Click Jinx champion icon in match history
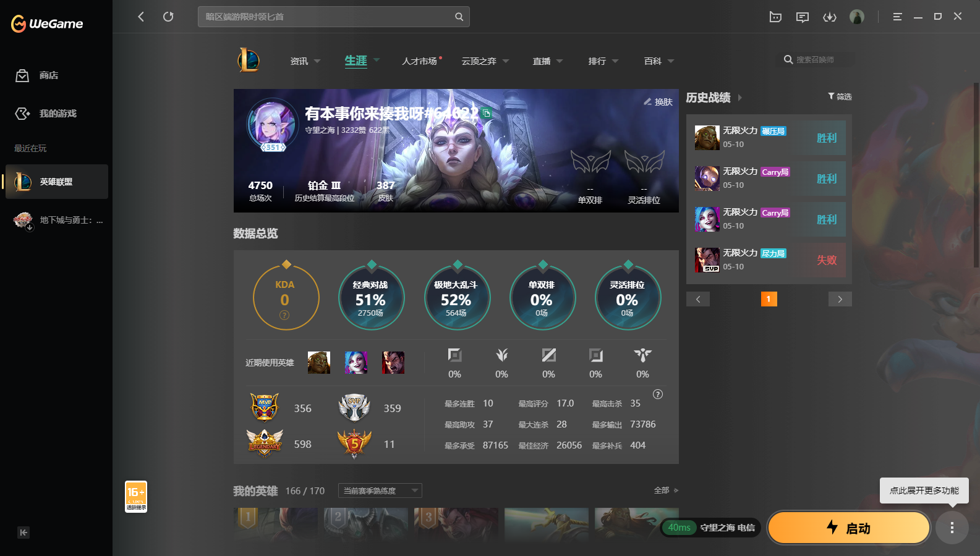This screenshot has height=556, width=980. point(707,219)
